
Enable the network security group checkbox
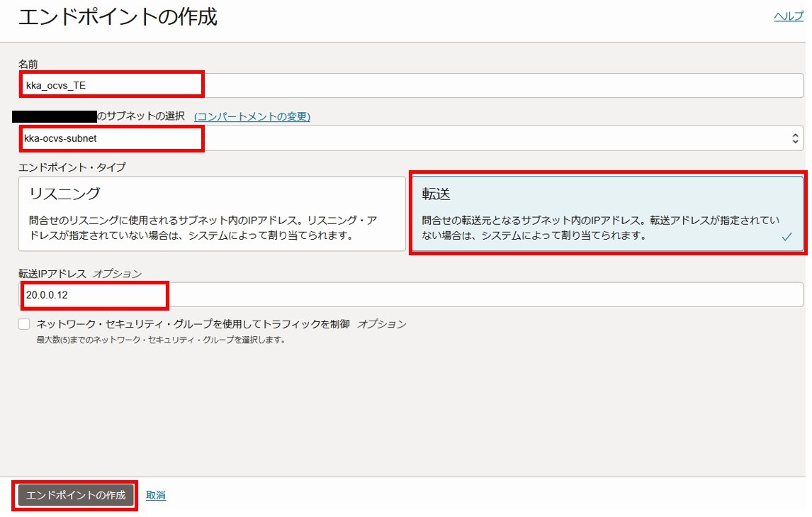[x=25, y=324]
